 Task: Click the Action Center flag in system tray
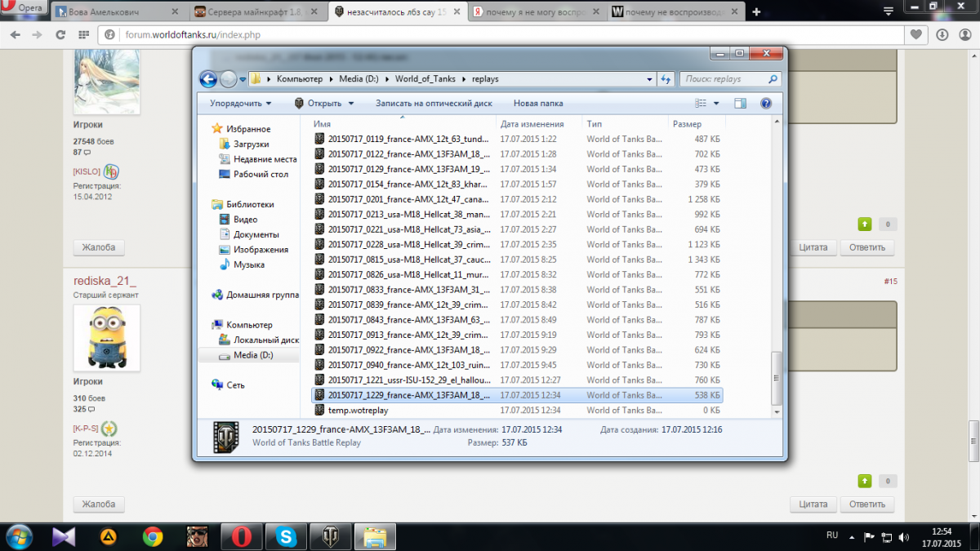tap(869, 537)
